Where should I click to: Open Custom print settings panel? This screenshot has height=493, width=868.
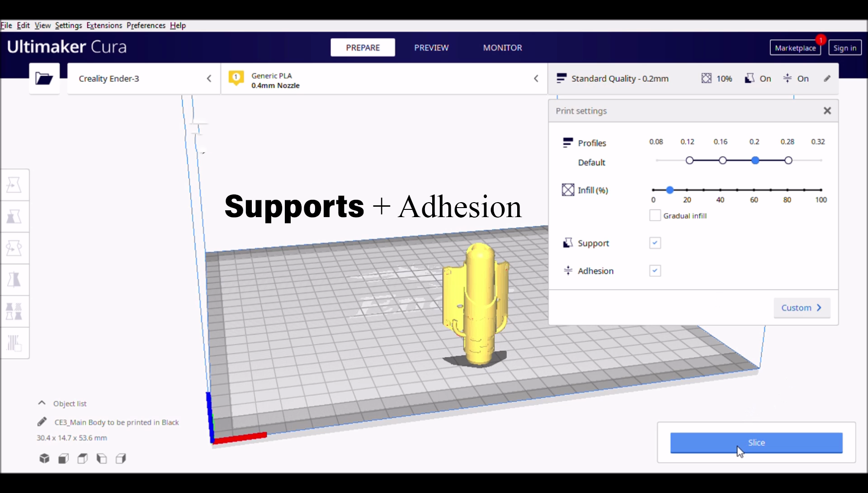click(x=802, y=307)
